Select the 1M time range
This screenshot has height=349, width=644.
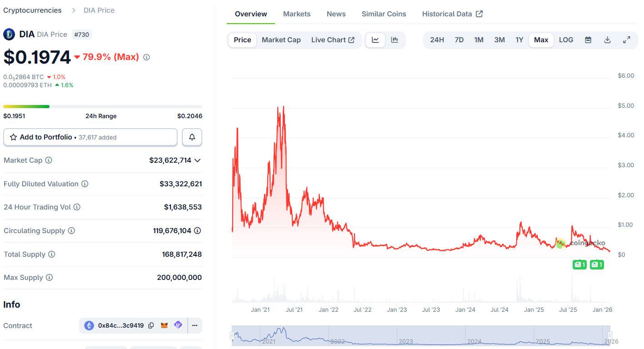point(479,40)
